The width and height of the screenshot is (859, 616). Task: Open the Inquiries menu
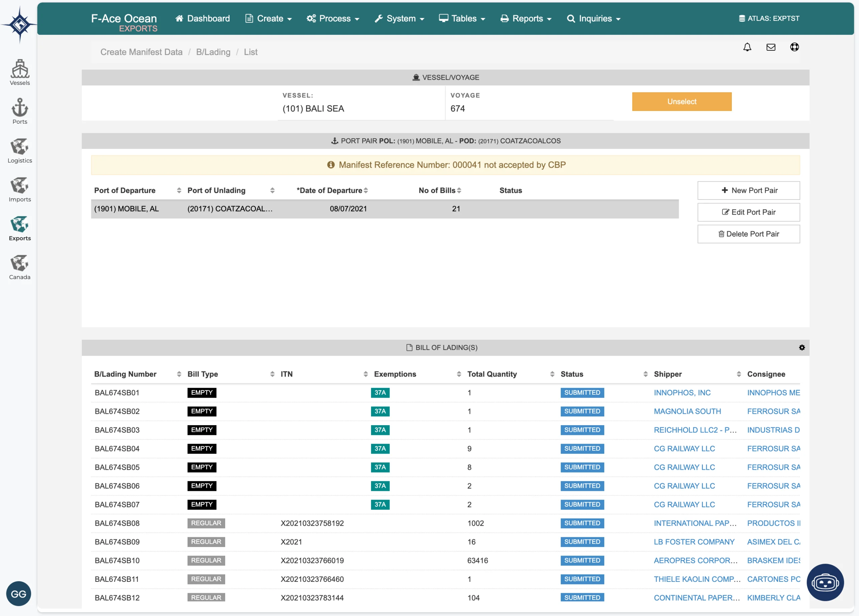click(594, 18)
